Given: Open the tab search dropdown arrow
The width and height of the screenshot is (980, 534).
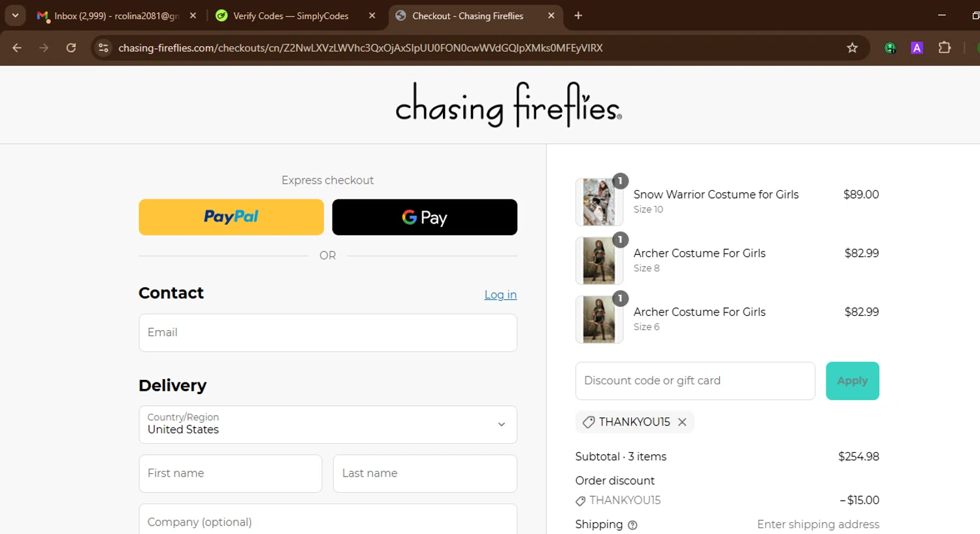Looking at the screenshot, I should coord(15,16).
